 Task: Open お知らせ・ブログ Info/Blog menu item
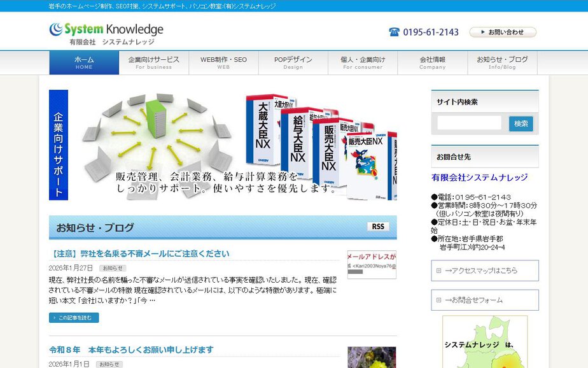502,62
